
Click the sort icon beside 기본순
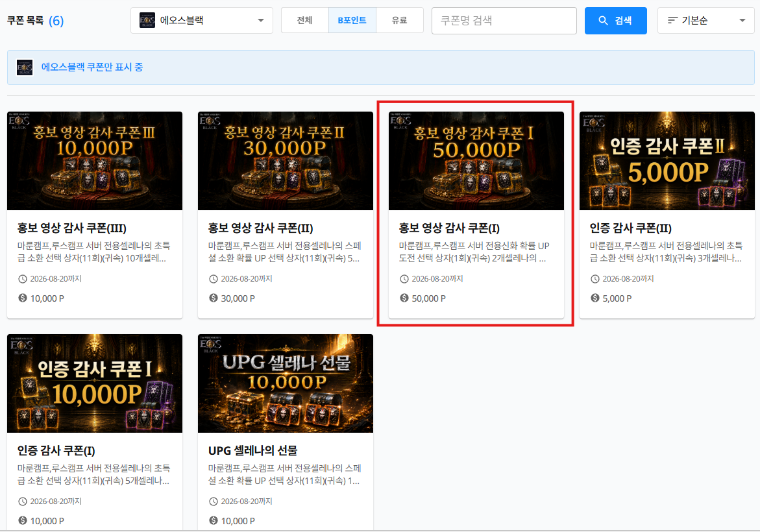point(672,20)
